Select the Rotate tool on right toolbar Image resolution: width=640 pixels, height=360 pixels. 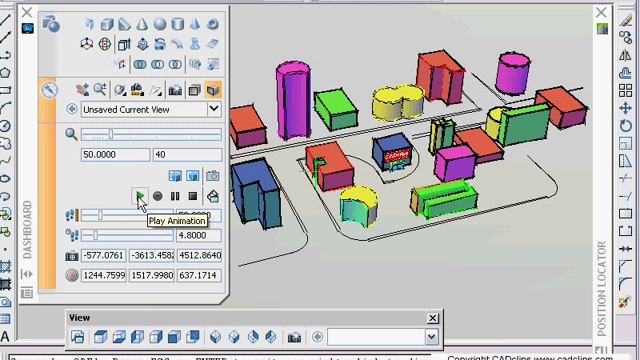point(625,126)
